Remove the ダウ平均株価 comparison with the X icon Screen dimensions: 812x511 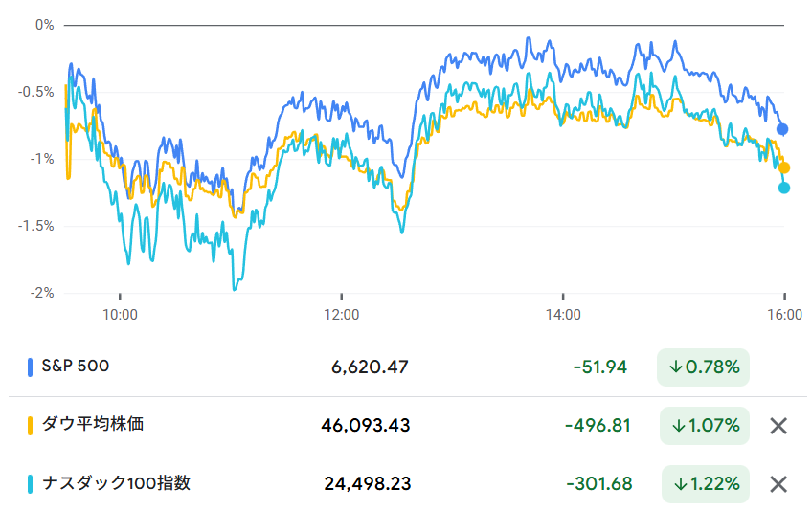click(778, 426)
